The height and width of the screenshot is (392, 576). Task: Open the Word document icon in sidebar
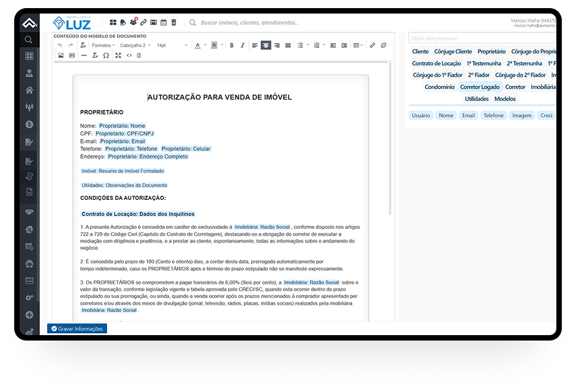29,192
